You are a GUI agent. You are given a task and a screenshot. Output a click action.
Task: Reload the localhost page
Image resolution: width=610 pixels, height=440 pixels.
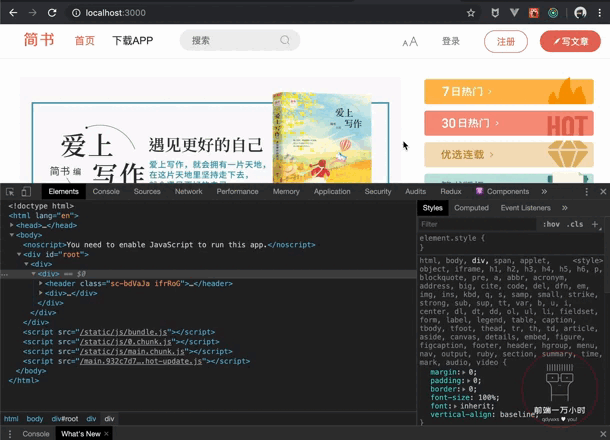[x=52, y=13]
